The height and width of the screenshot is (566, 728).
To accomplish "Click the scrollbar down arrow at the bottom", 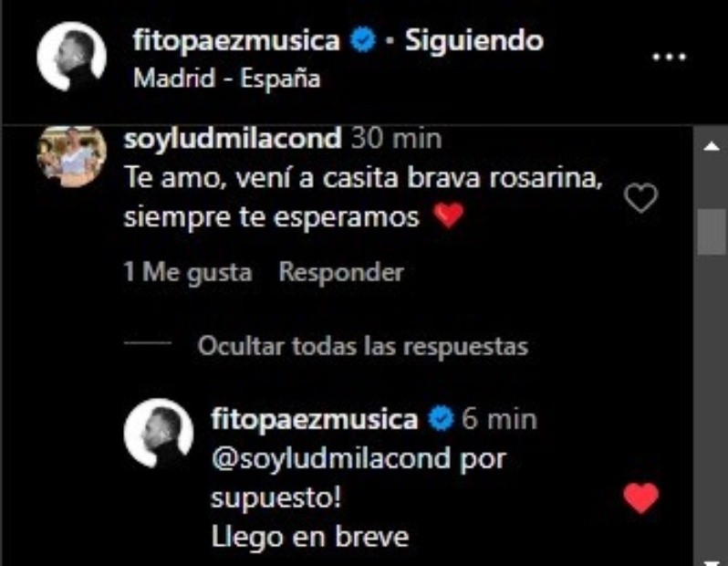I will coord(712,562).
